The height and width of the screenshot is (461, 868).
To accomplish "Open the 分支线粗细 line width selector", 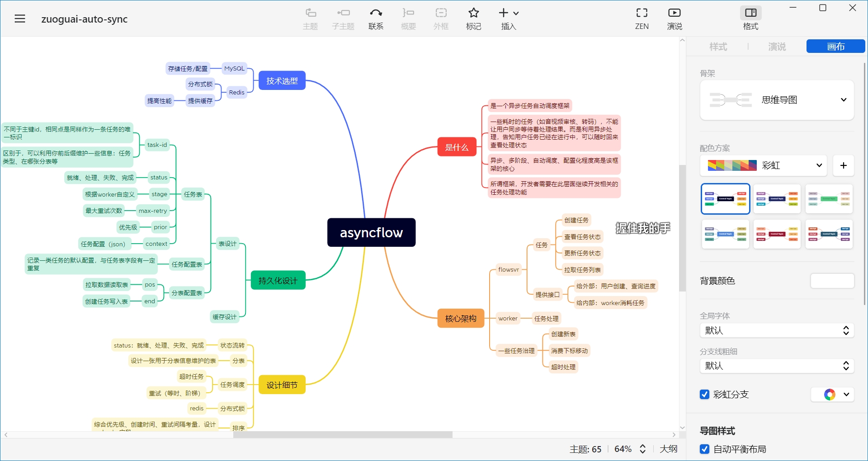I will [777, 366].
